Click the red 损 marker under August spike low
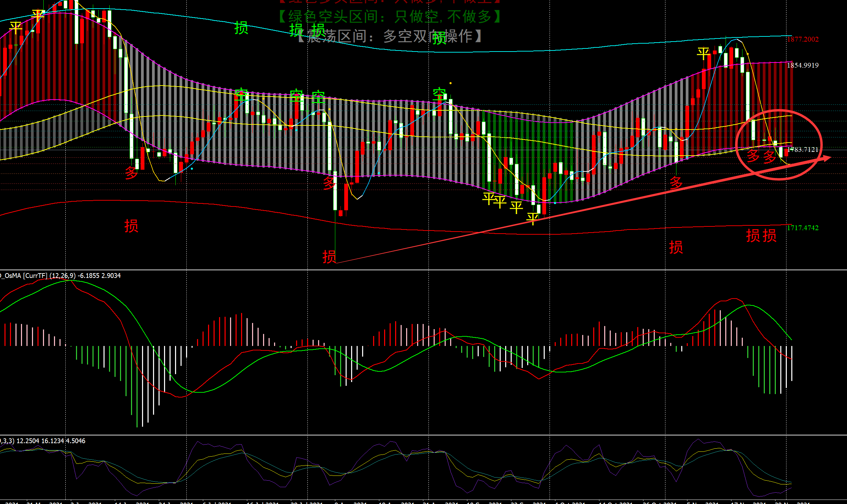The height and width of the screenshot is (504, 847). tap(329, 256)
